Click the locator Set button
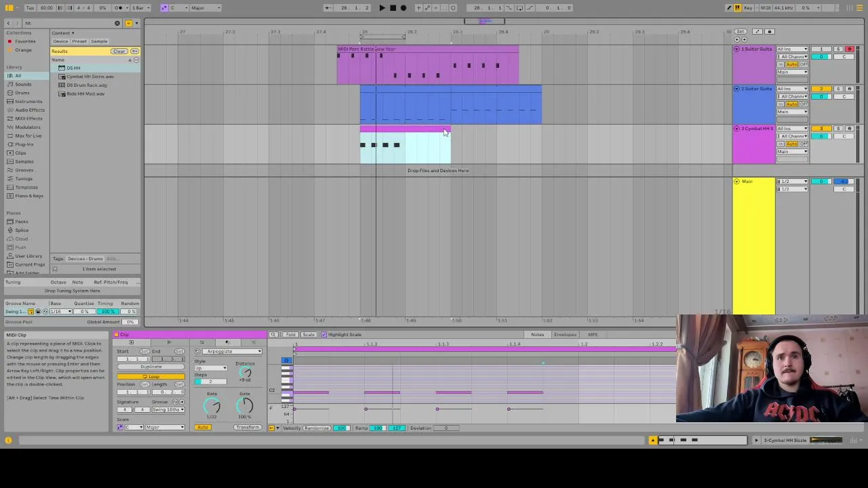This screenshot has width=868, height=488. coord(740,32)
